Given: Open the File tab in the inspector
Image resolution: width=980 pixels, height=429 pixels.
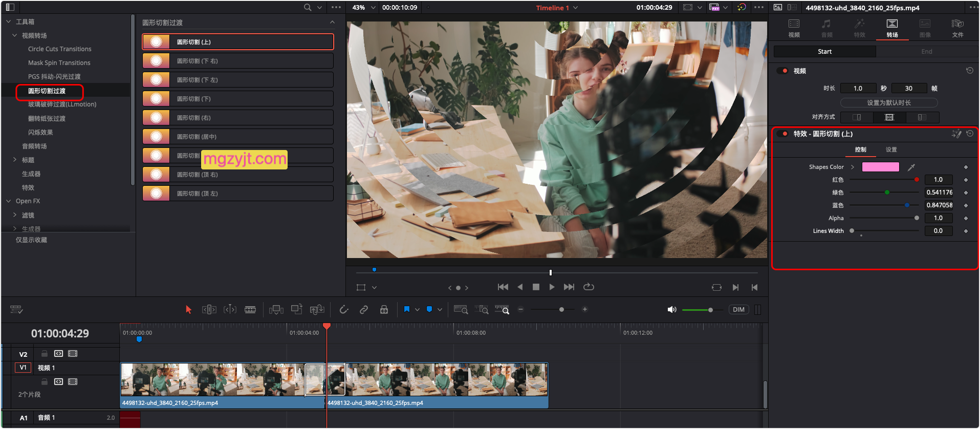Looking at the screenshot, I should tap(958, 28).
